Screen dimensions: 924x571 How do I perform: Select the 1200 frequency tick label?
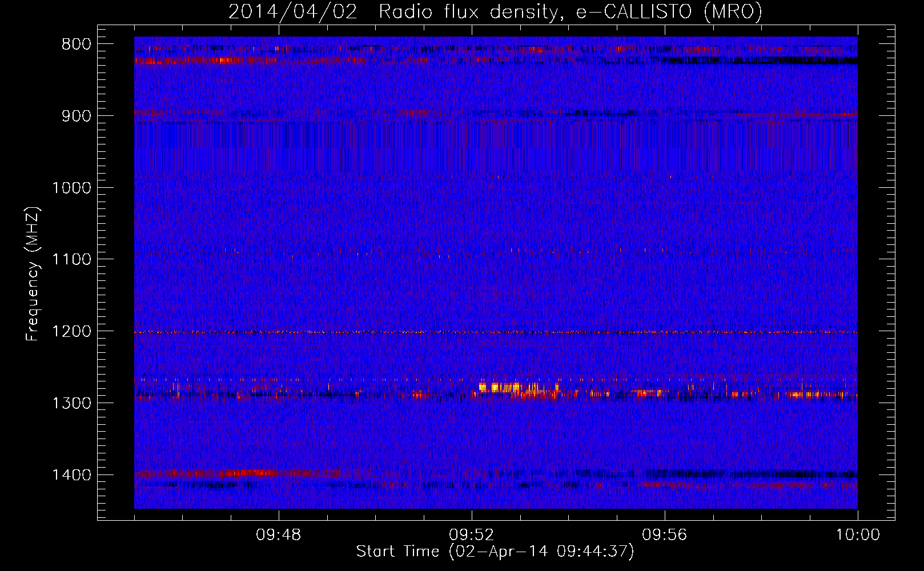pyautogui.click(x=72, y=331)
